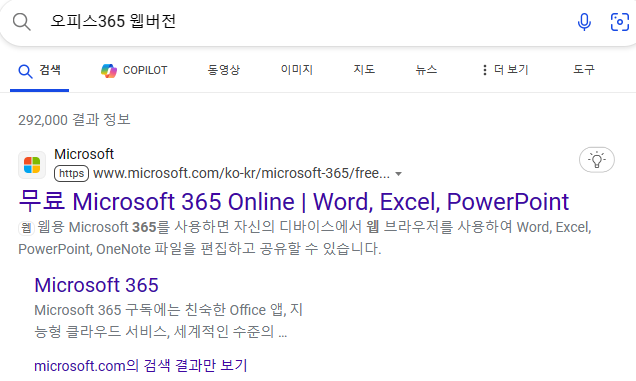Screen dimensions: 636x381
Task: Click the magnifier icon in search box
Action: click(x=21, y=22)
